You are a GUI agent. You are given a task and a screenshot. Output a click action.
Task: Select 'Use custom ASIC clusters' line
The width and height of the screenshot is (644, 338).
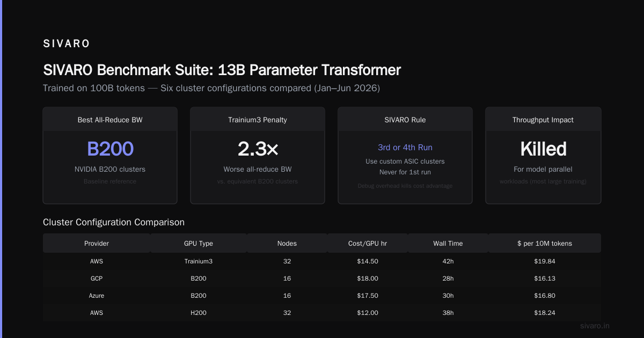point(405,161)
